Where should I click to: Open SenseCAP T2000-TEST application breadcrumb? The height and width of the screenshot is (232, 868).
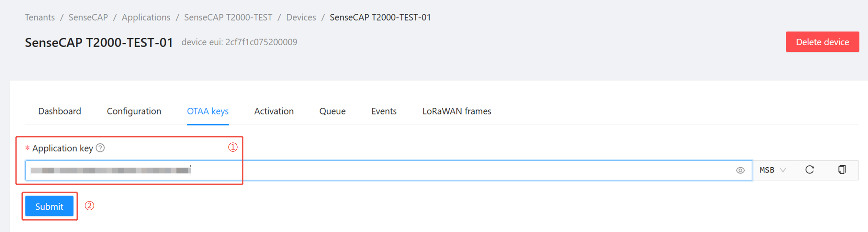(x=228, y=17)
